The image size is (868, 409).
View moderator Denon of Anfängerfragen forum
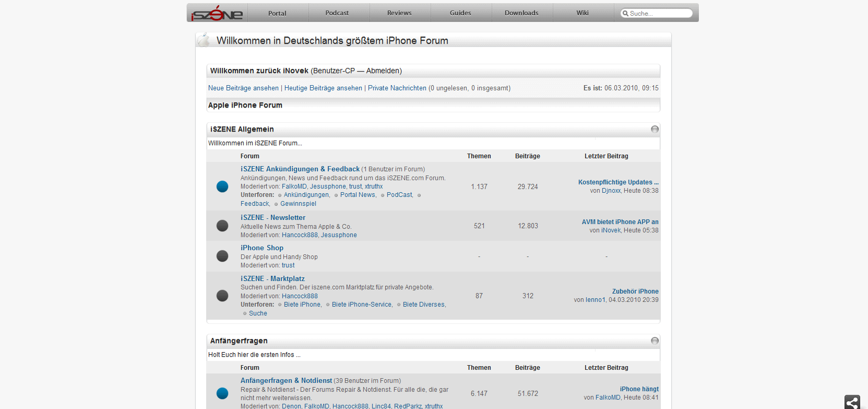click(291, 406)
